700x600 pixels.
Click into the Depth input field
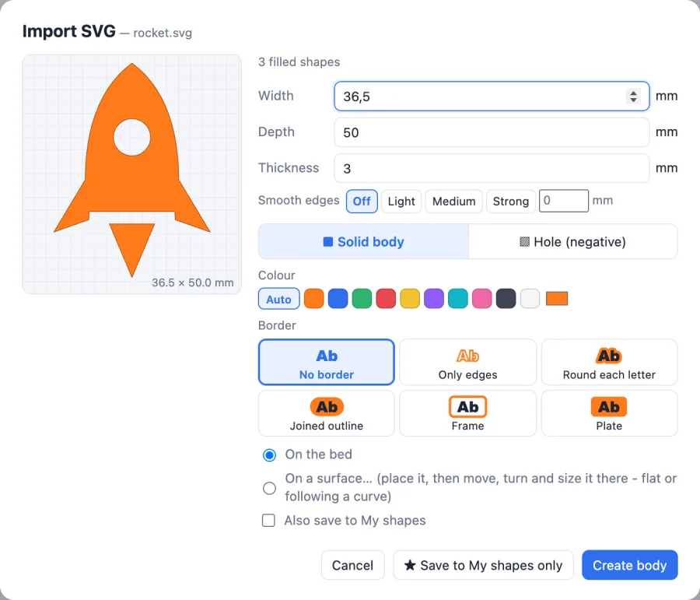tap(491, 132)
